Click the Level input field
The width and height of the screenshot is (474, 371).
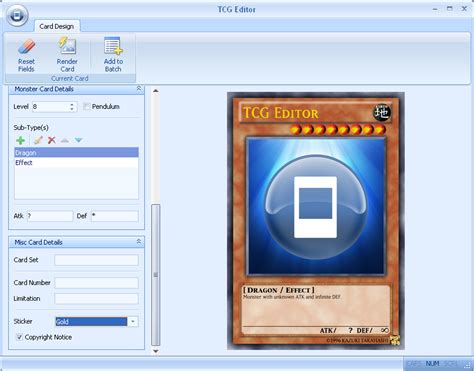pyautogui.click(x=51, y=107)
